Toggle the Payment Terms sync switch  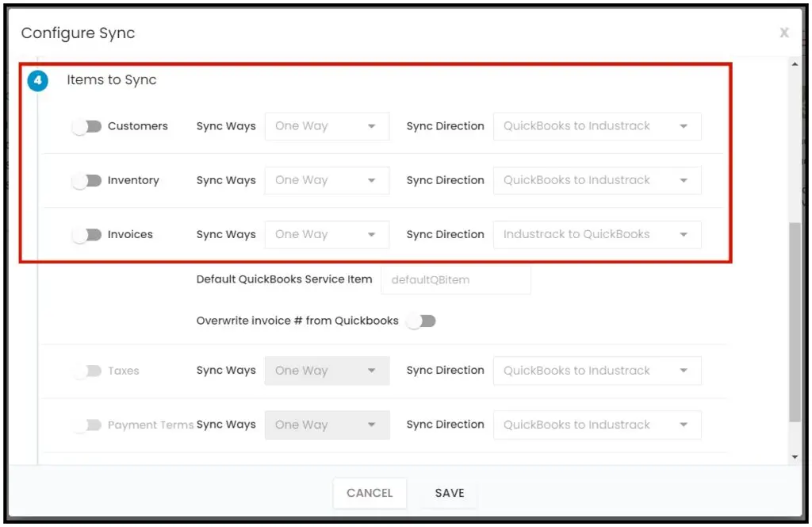86,425
